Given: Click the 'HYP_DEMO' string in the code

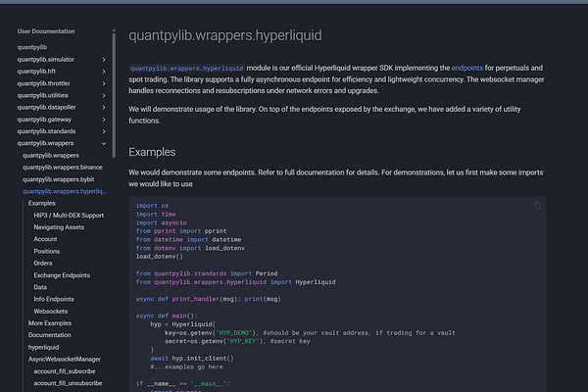Looking at the screenshot, I should coord(233,333).
